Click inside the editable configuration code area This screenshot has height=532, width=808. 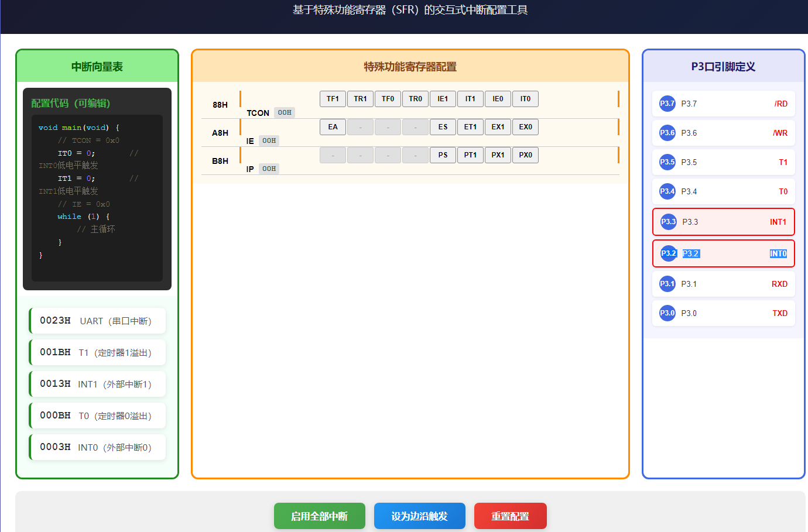(97, 193)
